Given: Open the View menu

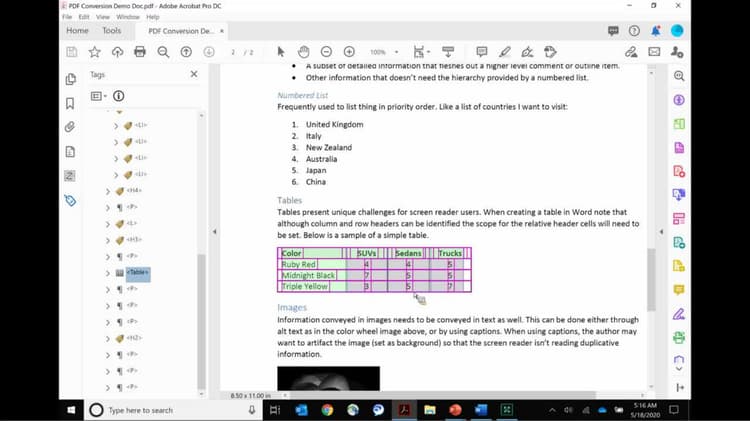Looking at the screenshot, I should [103, 17].
